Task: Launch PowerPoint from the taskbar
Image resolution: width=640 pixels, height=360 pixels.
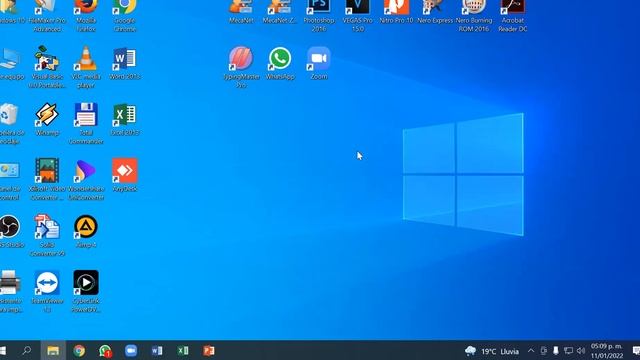Action: pos(209,351)
